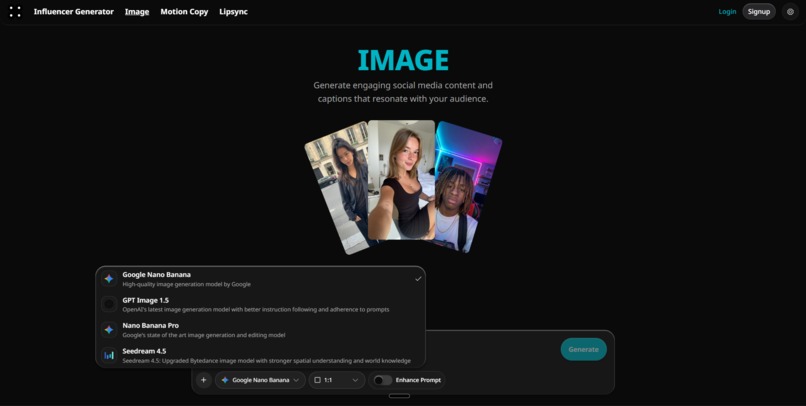This screenshot has height=406, width=806.
Task: Collapse the Google Nano Banana model dropdown
Action: click(x=260, y=380)
